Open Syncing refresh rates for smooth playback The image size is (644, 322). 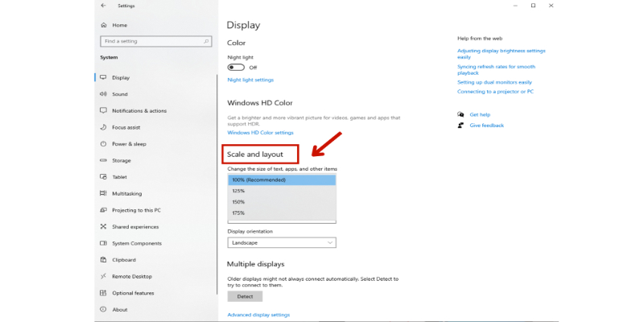pyautogui.click(x=497, y=69)
